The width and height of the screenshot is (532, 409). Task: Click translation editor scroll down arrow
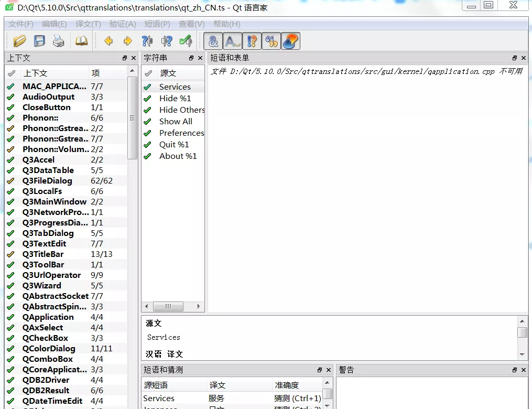522,354
